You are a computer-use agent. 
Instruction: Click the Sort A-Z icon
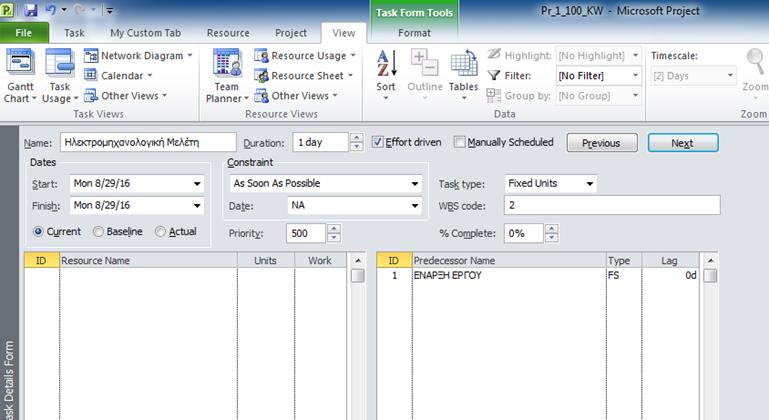point(386,64)
